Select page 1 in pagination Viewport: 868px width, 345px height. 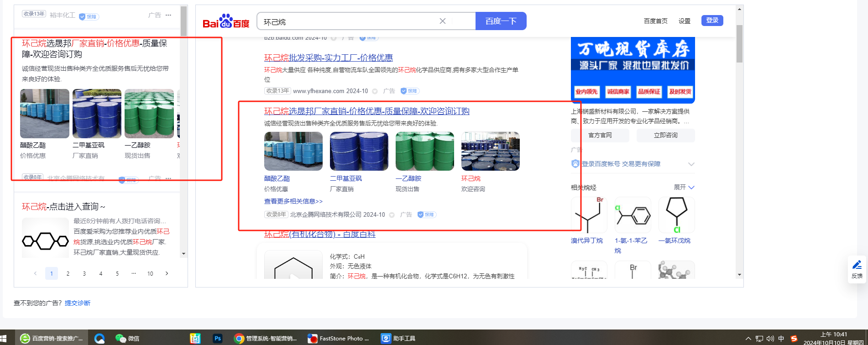click(52, 273)
